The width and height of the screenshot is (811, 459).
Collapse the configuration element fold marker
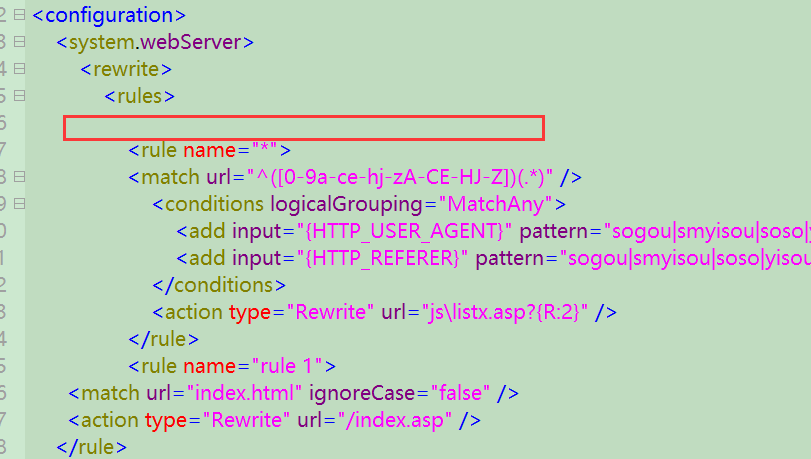click(x=21, y=16)
